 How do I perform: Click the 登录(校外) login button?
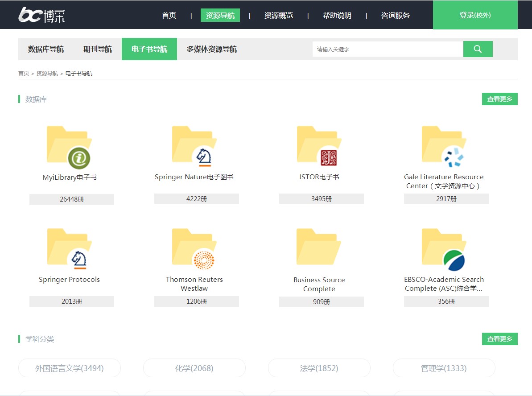475,15
